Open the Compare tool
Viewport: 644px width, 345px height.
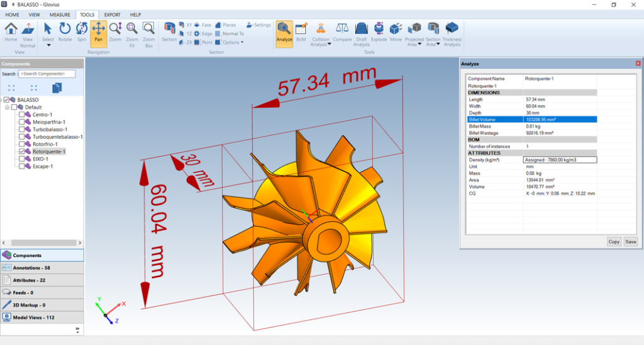tap(342, 32)
